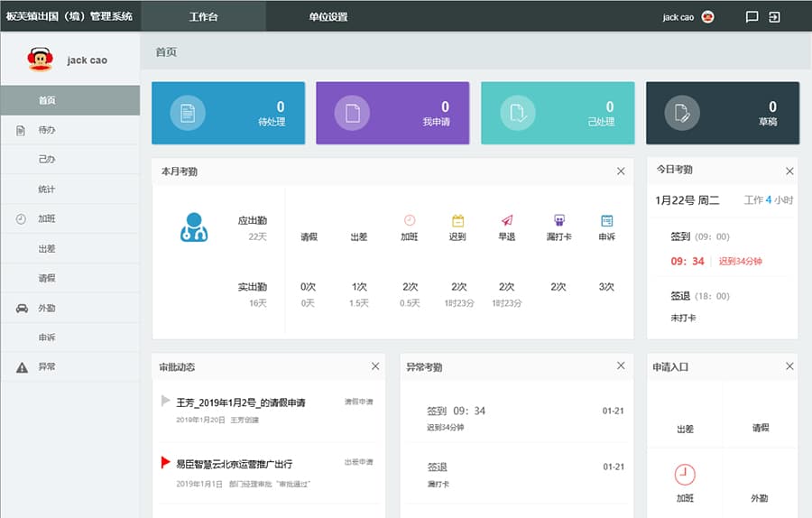Screen dimensions: 812x518
Task: Click the gray flag beside 王芳 request
Action: click(165, 401)
